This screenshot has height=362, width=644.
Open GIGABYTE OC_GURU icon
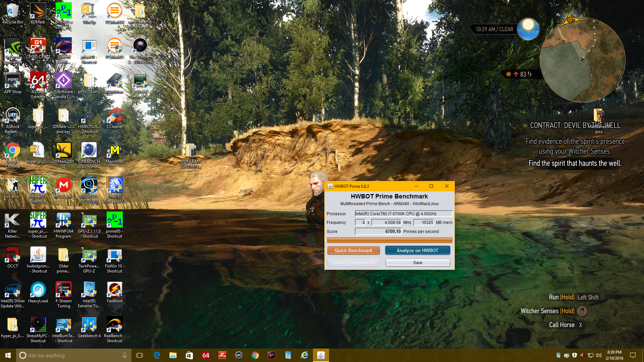click(x=89, y=190)
